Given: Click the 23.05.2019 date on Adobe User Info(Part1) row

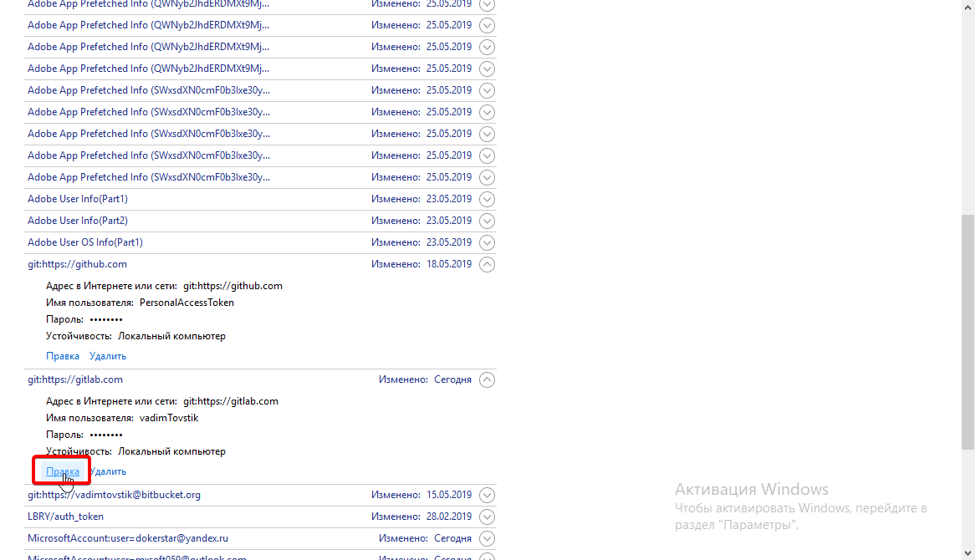Looking at the screenshot, I should point(449,199).
